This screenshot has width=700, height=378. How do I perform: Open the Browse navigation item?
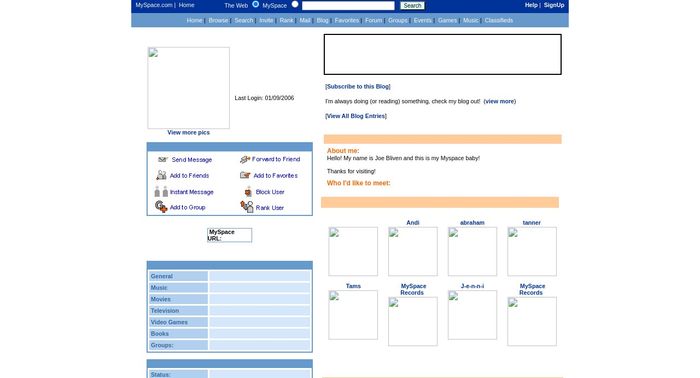click(x=218, y=20)
